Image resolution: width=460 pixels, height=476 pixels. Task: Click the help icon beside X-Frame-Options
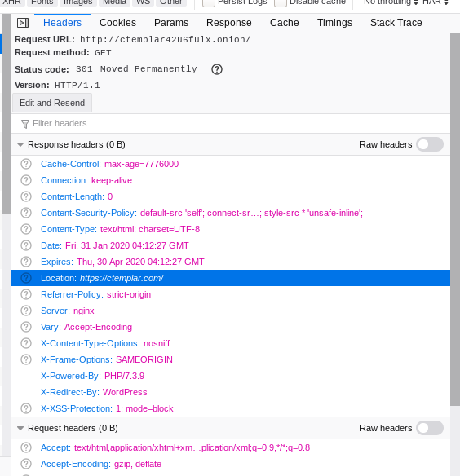[x=26, y=359]
